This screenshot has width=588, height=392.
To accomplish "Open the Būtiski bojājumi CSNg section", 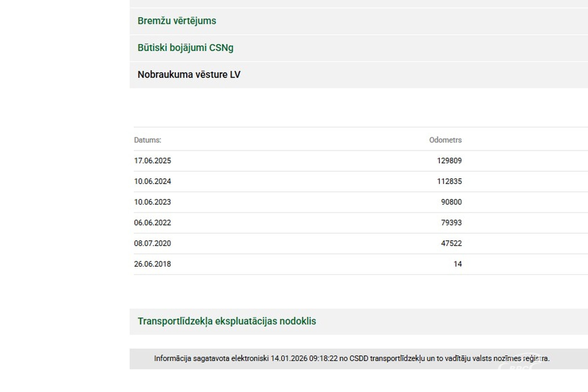I will [x=185, y=48].
